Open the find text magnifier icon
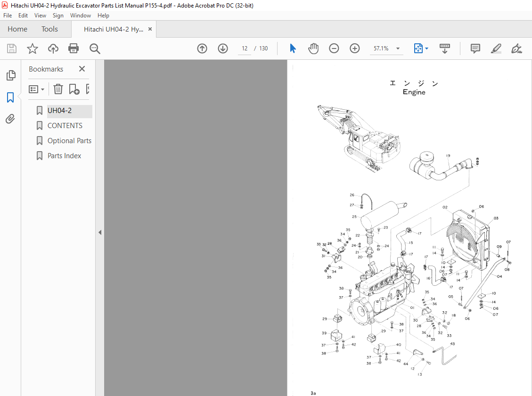This screenshot has width=532, height=396. [x=95, y=48]
